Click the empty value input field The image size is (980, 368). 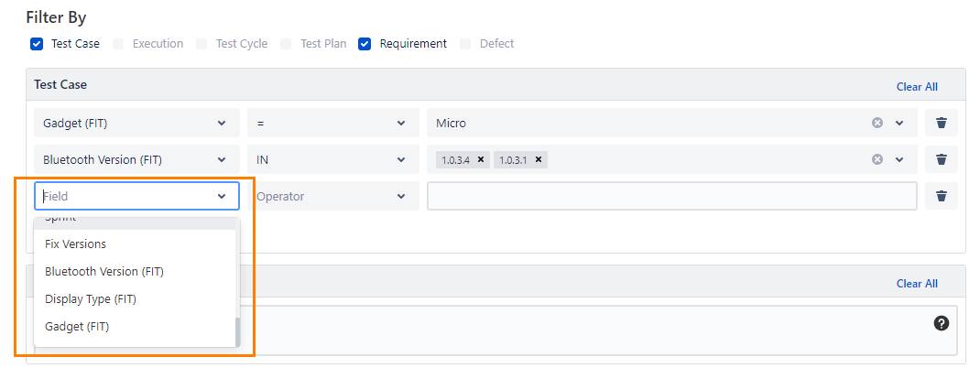coord(671,196)
